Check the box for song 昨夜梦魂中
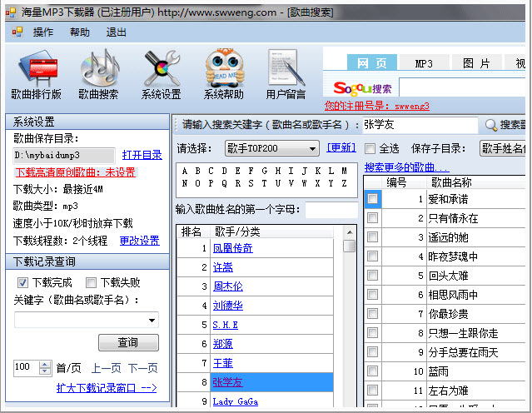This screenshot has height=413, width=532. pyautogui.click(x=372, y=256)
